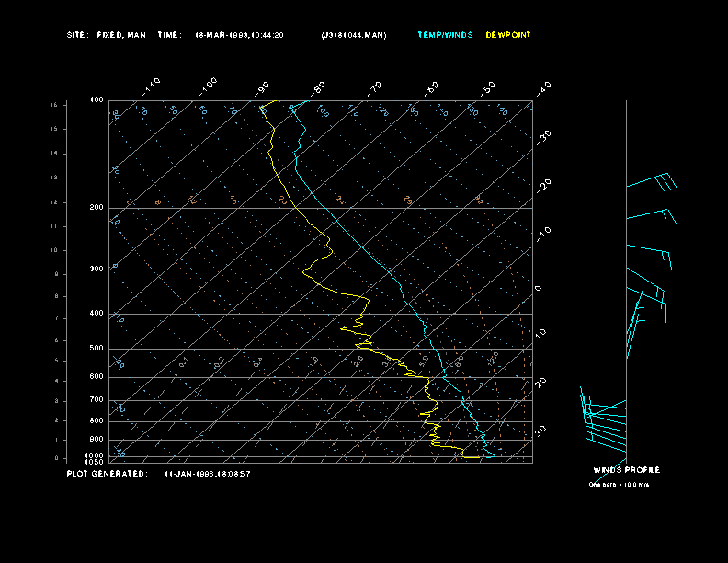Image resolution: width=728 pixels, height=563 pixels.
Task: Click the (J3181044.MAN) file name label
Action: click(x=354, y=35)
